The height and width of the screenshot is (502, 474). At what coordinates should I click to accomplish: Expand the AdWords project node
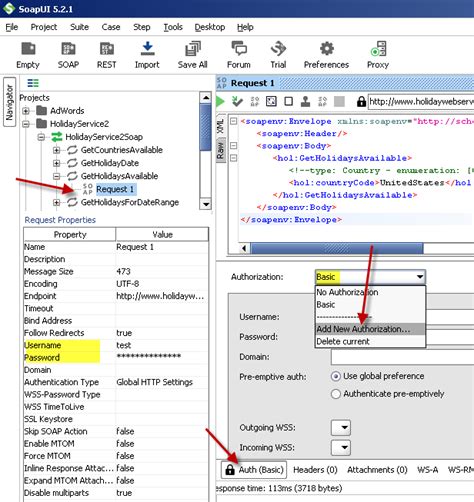pos(26,111)
